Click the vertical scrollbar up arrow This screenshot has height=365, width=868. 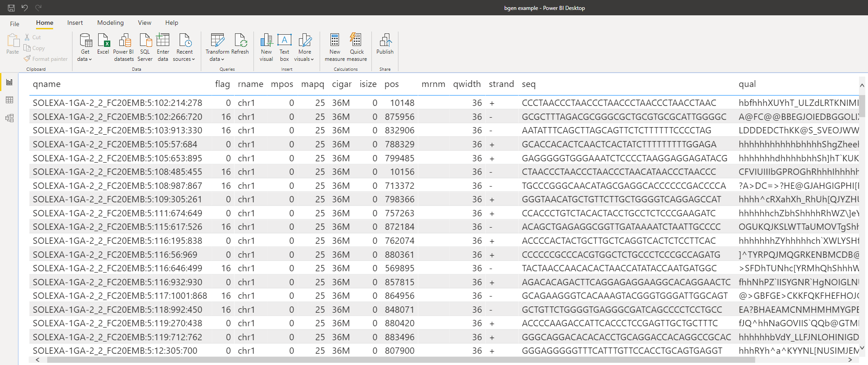pyautogui.click(x=862, y=85)
